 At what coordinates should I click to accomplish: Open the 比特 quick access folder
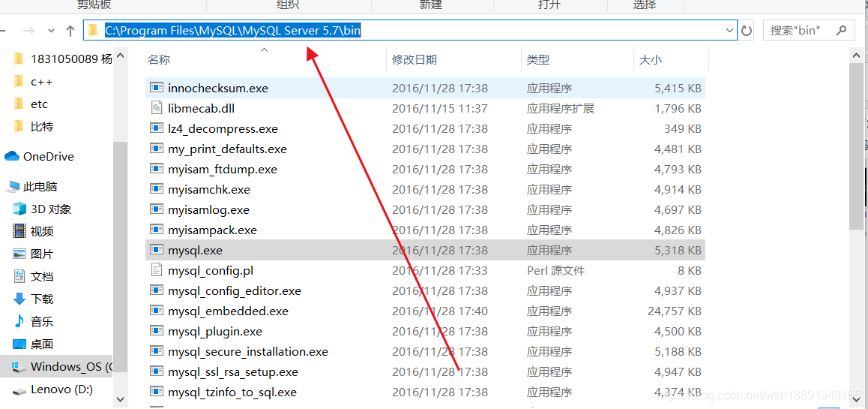42,126
